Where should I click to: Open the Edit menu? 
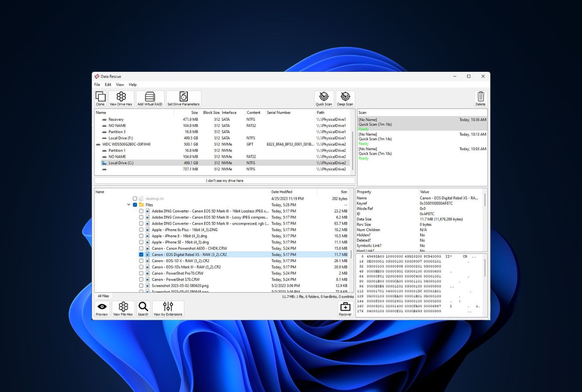pos(108,84)
